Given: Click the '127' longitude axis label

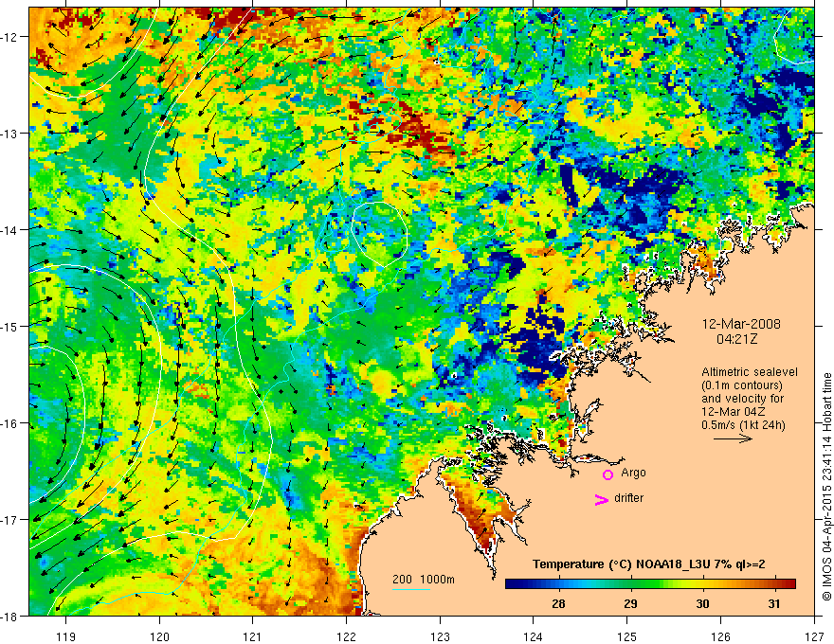Looking at the screenshot, I should pyautogui.click(x=814, y=636).
